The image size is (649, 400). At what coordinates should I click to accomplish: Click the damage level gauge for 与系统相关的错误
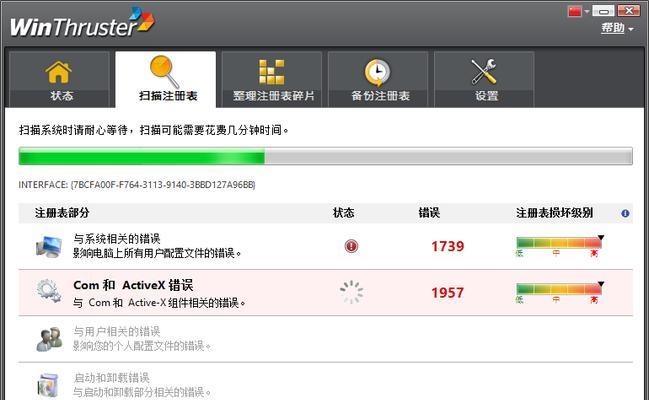(559, 246)
